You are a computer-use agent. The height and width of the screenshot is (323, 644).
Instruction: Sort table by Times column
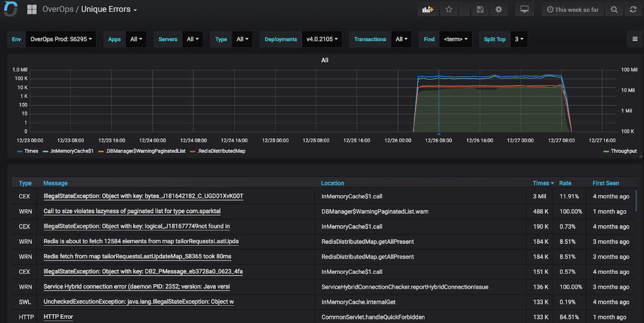(543, 183)
